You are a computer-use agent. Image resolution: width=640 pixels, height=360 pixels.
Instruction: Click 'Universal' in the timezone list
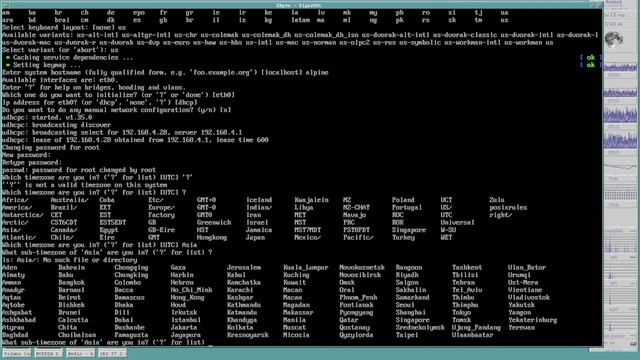click(x=458, y=222)
